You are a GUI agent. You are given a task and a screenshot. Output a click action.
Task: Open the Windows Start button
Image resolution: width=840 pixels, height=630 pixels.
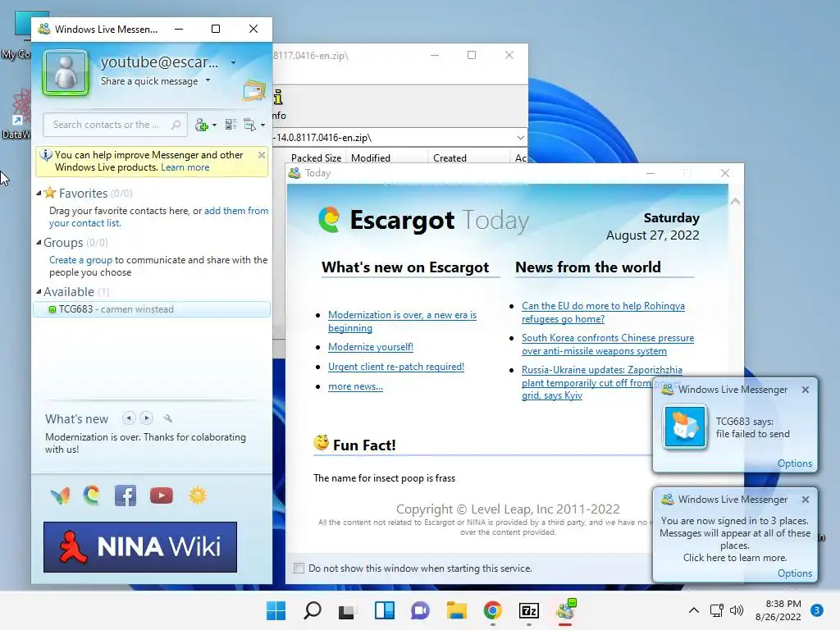[276, 610]
